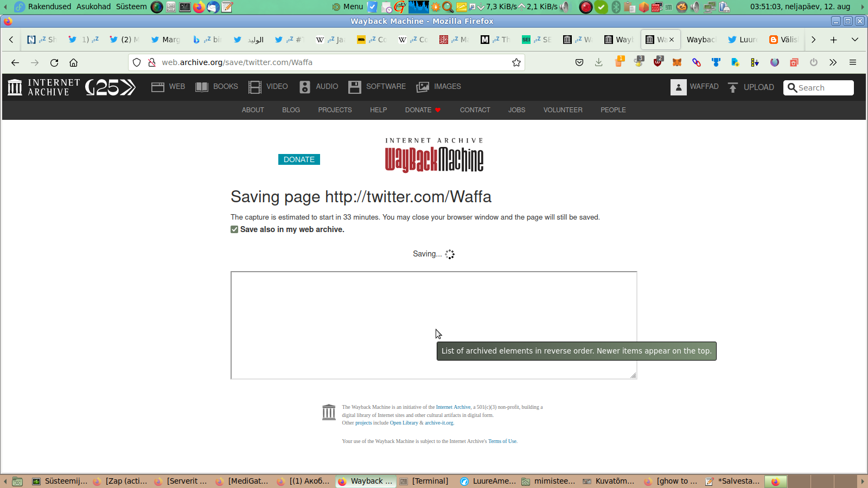868x488 pixels.
Task: Open the WEB media section
Action: pyautogui.click(x=168, y=87)
